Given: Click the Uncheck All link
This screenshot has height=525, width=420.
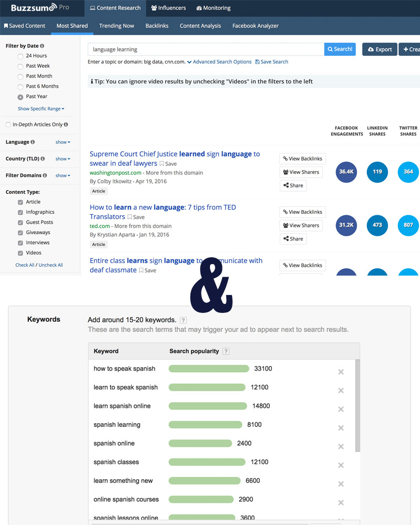Looking at the screenshot, I should 50,265.
